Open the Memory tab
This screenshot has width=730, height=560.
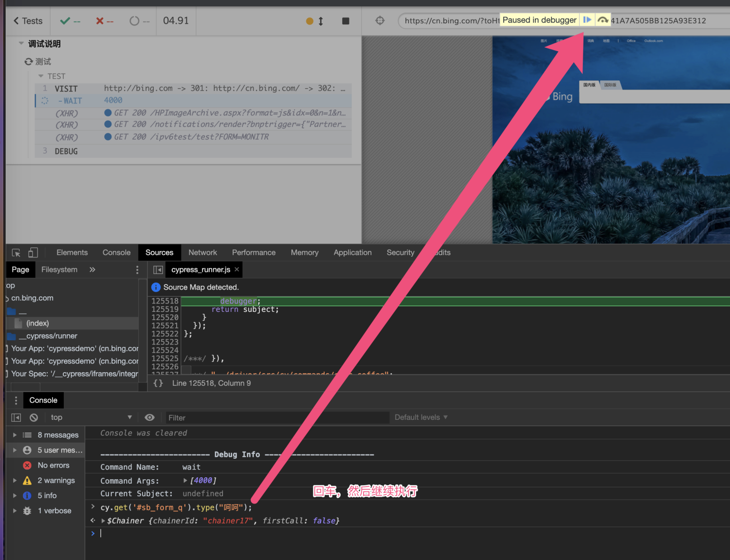click(x=305, y=253)
